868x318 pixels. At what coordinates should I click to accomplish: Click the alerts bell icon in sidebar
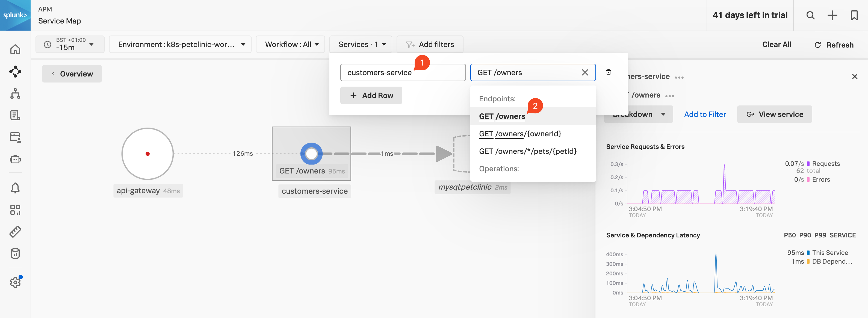(x=16, y=187)
